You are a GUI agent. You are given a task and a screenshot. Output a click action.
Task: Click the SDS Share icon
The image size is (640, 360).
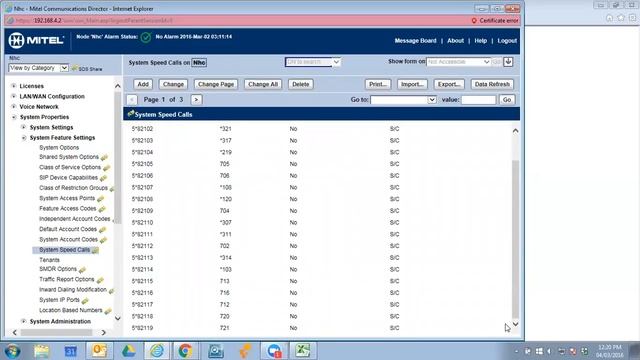tap(74, 69)
